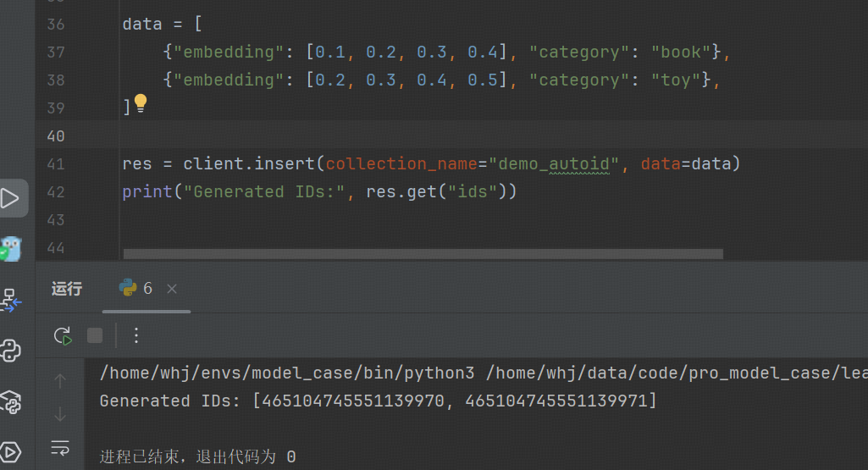This screenshot has width=868, height=470.
Task: Open the Services tool window
Action: click(x=10, y=451)
